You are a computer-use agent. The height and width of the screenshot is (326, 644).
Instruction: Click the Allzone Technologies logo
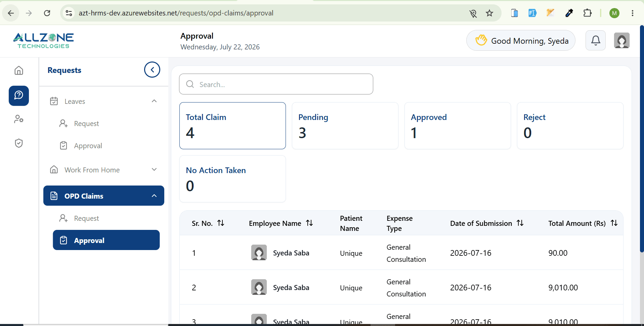tap(43, 41)
